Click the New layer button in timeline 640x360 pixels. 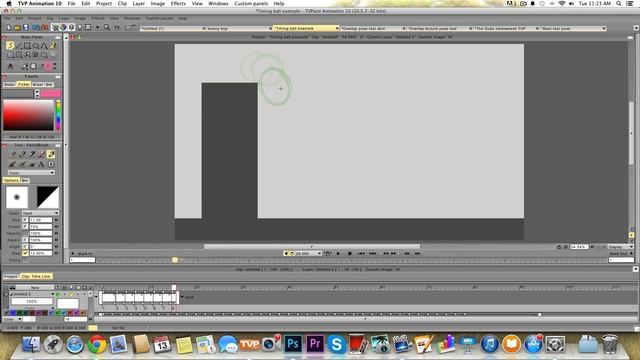35,287
